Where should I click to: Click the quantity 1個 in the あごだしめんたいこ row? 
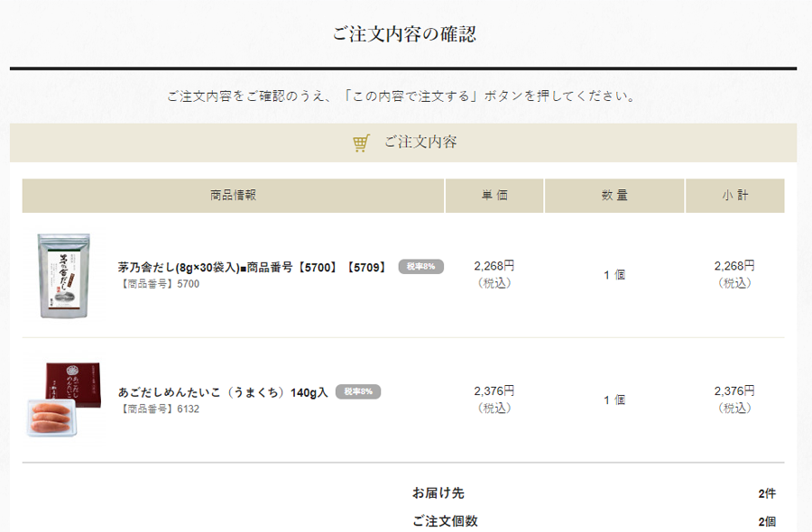click(x=614, y=400)
